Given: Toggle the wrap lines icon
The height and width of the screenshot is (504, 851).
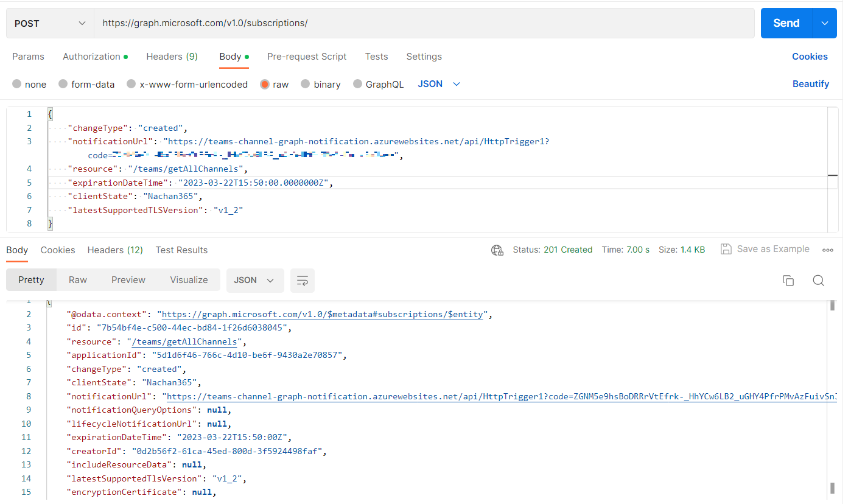Looking at the screenshot, I should point(302,281).
